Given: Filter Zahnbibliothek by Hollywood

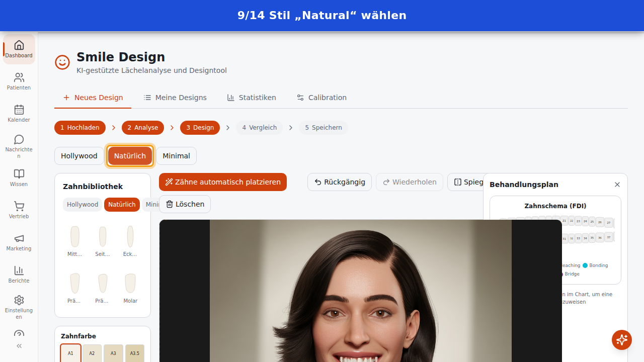Looking at the screenshot, I should point(83,205).
